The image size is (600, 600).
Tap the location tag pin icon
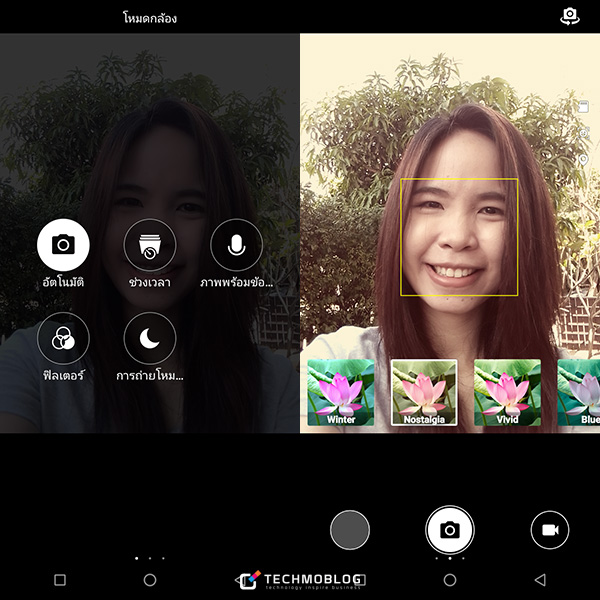point(583,160)
